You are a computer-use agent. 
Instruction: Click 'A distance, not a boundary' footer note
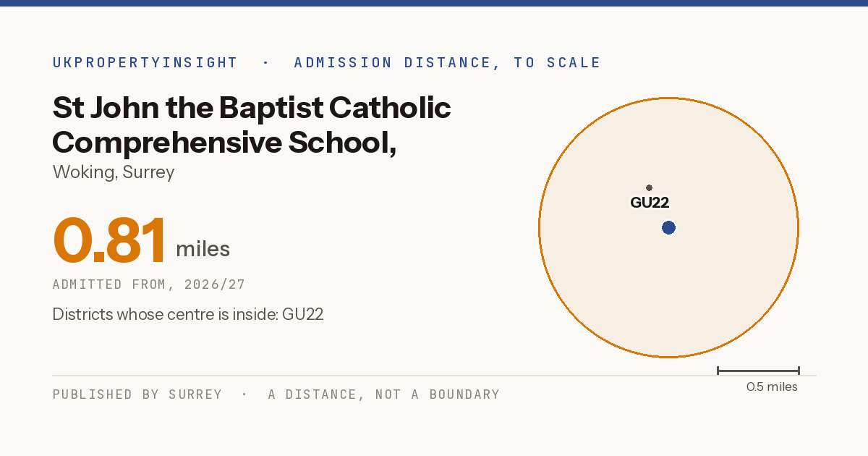tap(384, 394)
